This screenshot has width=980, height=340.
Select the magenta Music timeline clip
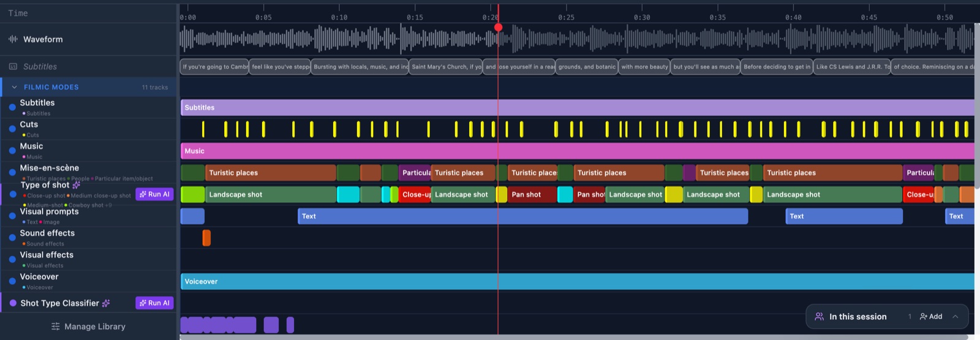click(577, 151)
